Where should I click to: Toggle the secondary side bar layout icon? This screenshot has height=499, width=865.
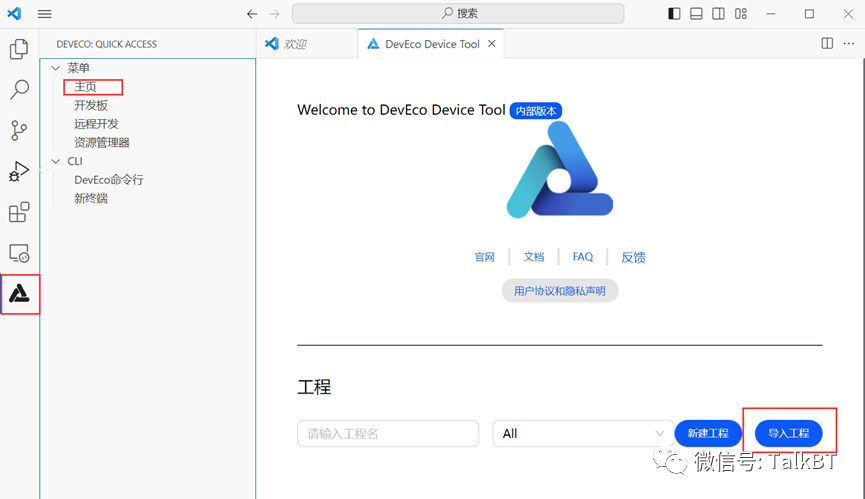pyautogui.click(x=718, y=14)
